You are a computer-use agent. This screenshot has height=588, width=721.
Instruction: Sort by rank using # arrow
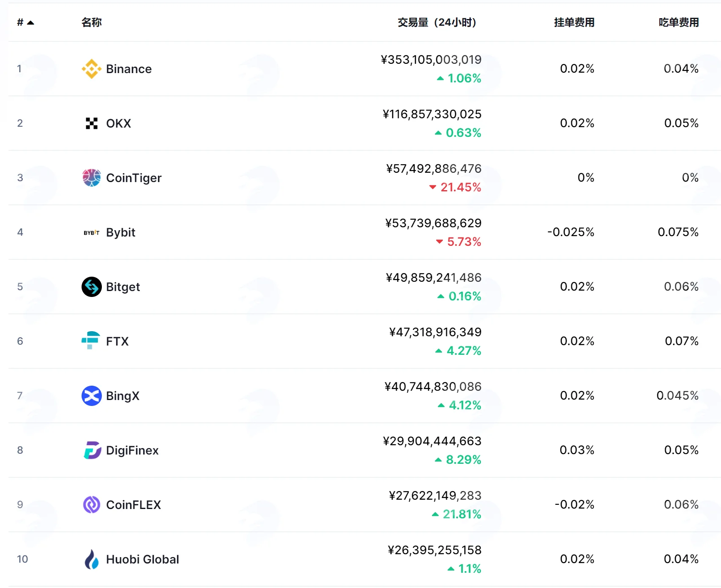point(25,22)
